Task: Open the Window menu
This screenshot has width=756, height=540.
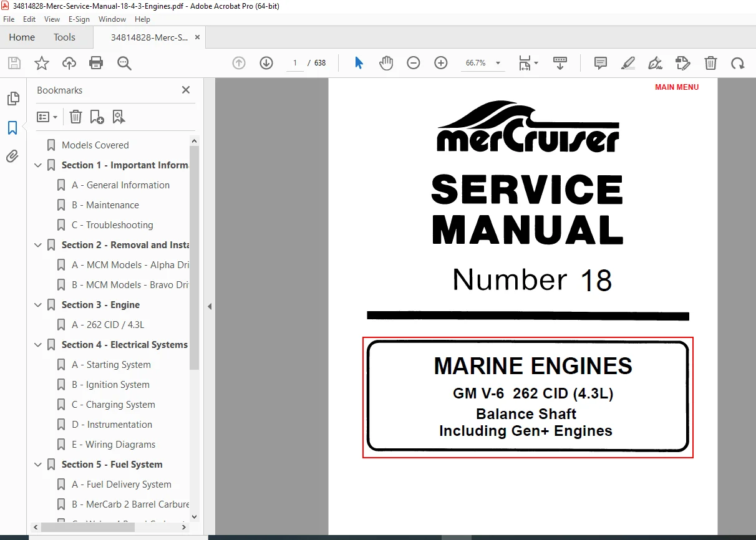Action: [112, 19]
